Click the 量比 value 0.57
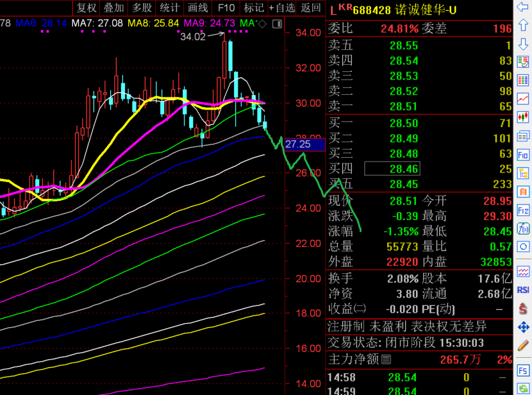 pos(501,247)
